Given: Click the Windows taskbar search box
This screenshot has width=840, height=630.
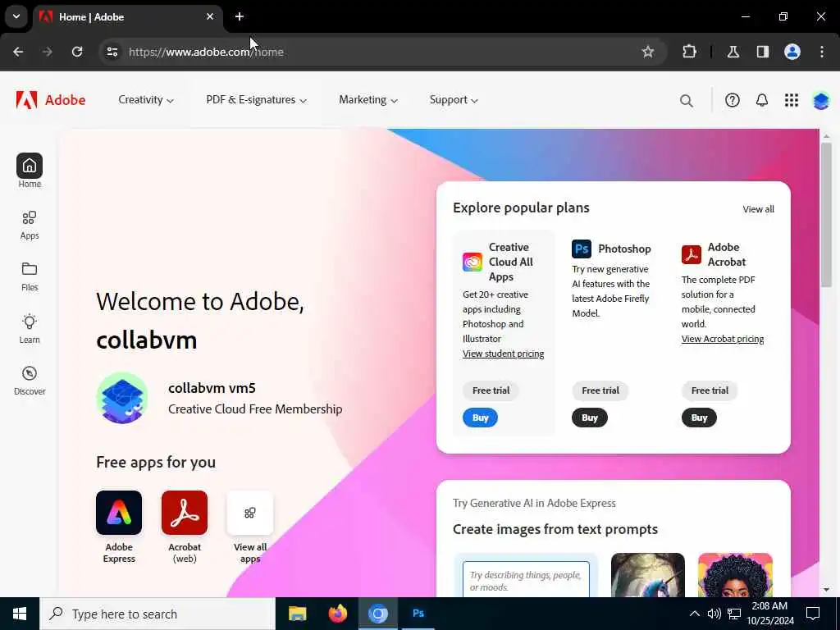Looking at the screenshot, I should tap(157, 614).
